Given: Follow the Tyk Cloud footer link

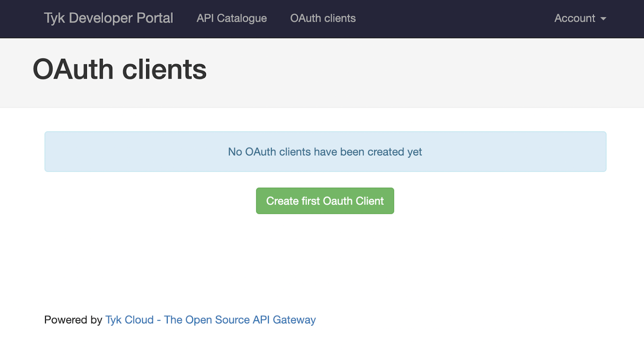Looking at the screenshot, I should 210,320.
